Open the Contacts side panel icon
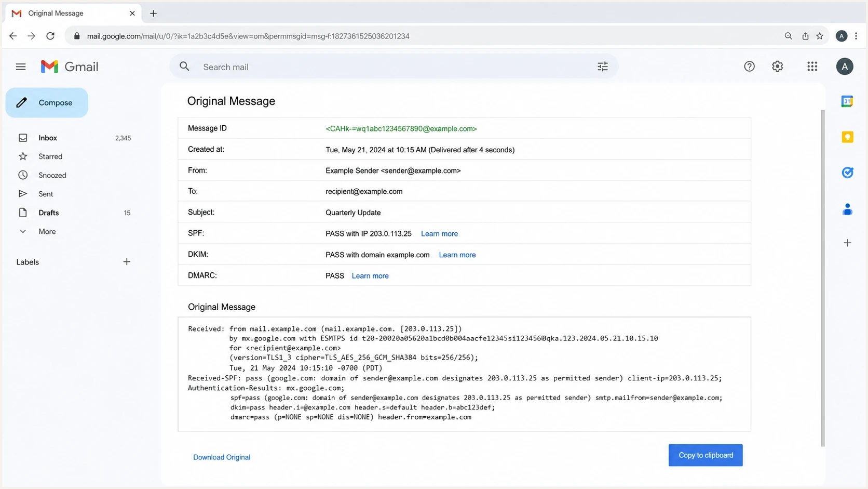The width and height of the screenshot is (868, 489). click(x=847, y=209)
